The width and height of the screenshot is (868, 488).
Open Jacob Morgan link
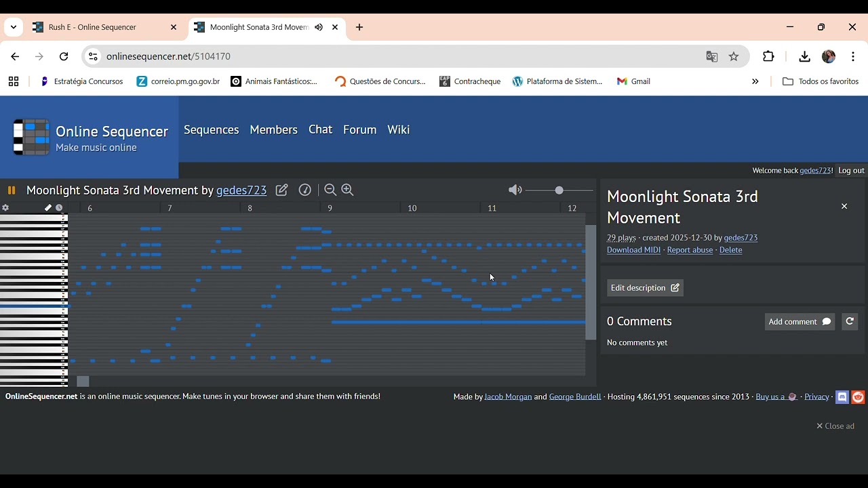508,396
